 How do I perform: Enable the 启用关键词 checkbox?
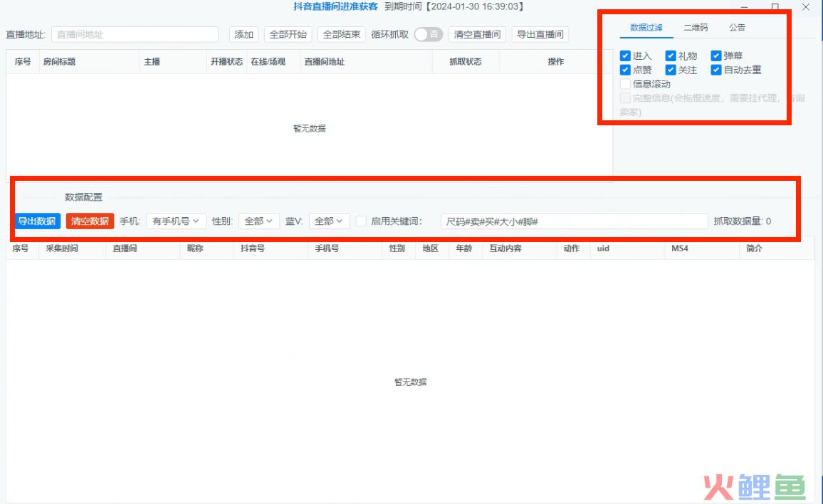pos(361,221)
